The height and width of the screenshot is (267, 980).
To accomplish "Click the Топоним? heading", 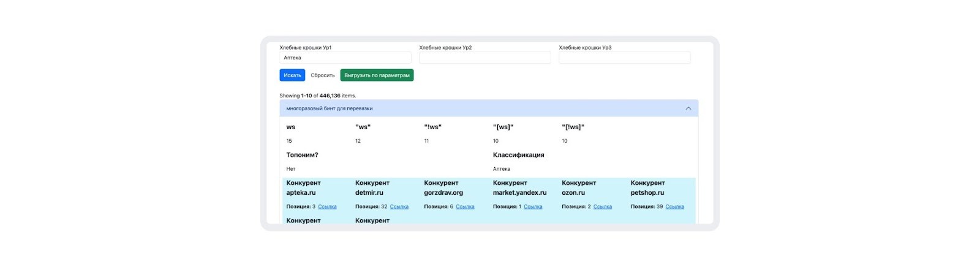I will (302, 155).
